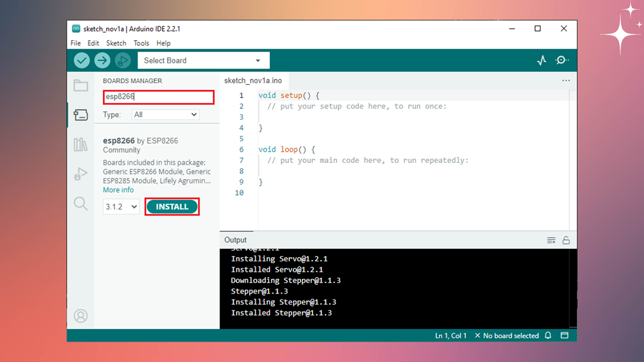Open the Library Manager sidebar icon

pyautogui.click(x=81, y=144)
